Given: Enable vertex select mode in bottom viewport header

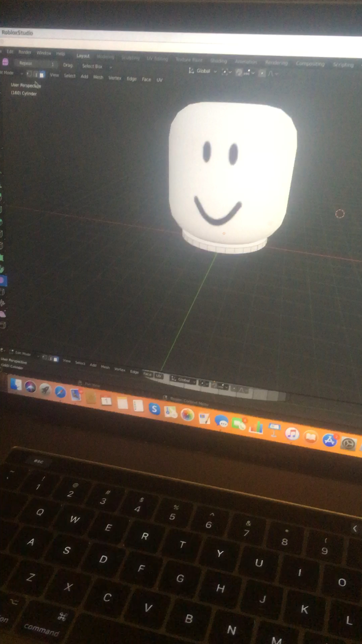Looking at the screenshot, I should tap(45, 358).
